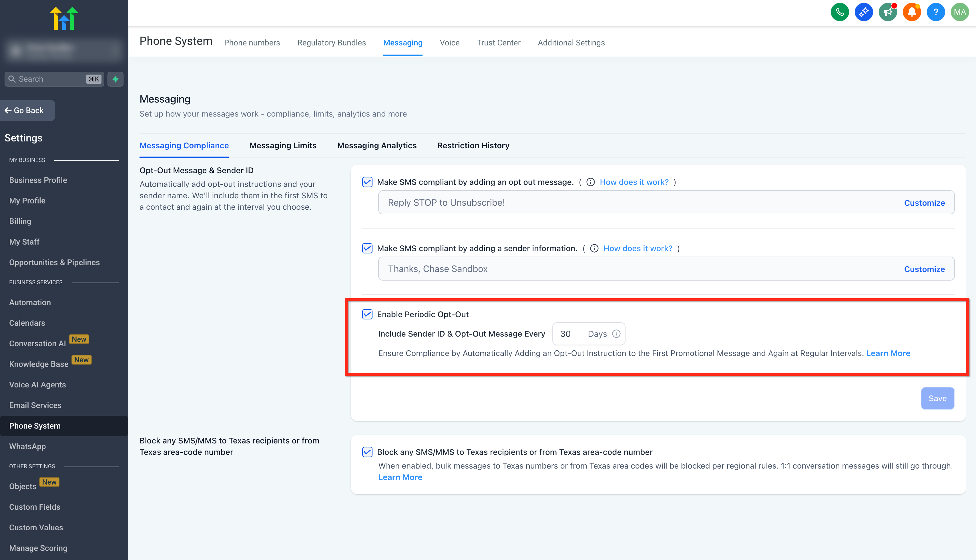
Task: Toggle the Block Texas SMS/MMS checkbox
Action: (367, 452)
